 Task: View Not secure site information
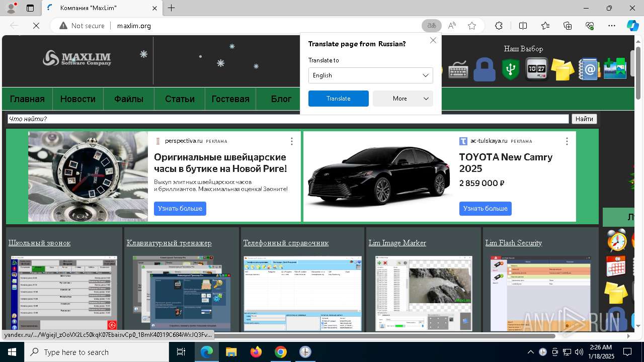click(82, 26)
